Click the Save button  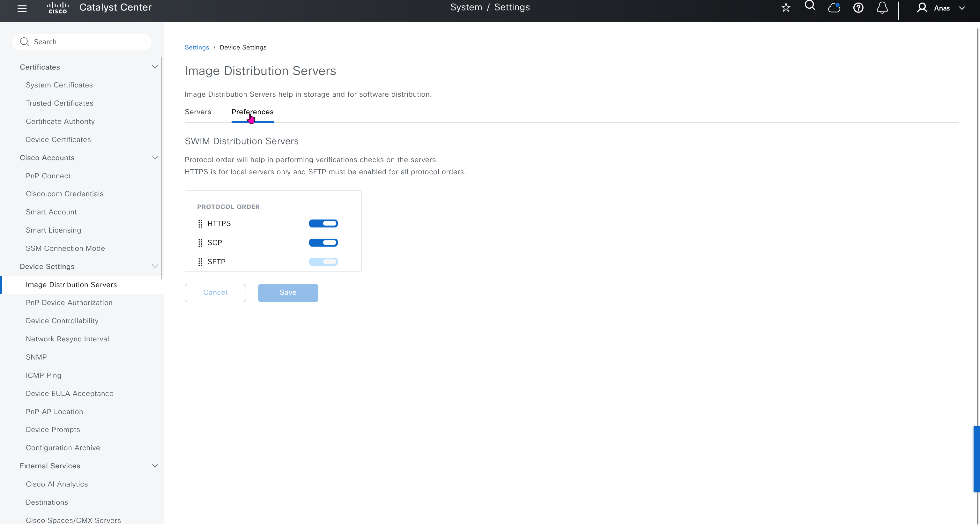point(288,293)
